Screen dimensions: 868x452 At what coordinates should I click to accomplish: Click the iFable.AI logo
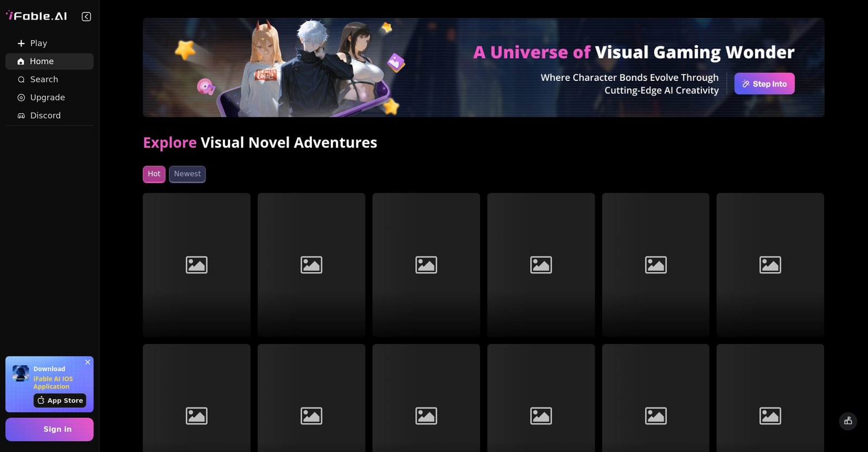[36, 16]
